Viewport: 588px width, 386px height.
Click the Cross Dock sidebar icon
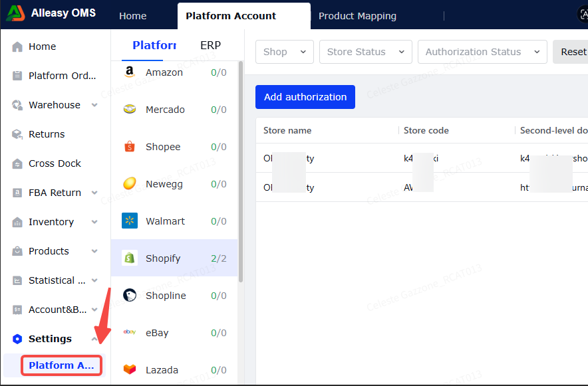pyautogui.click(x=17, y=163)
